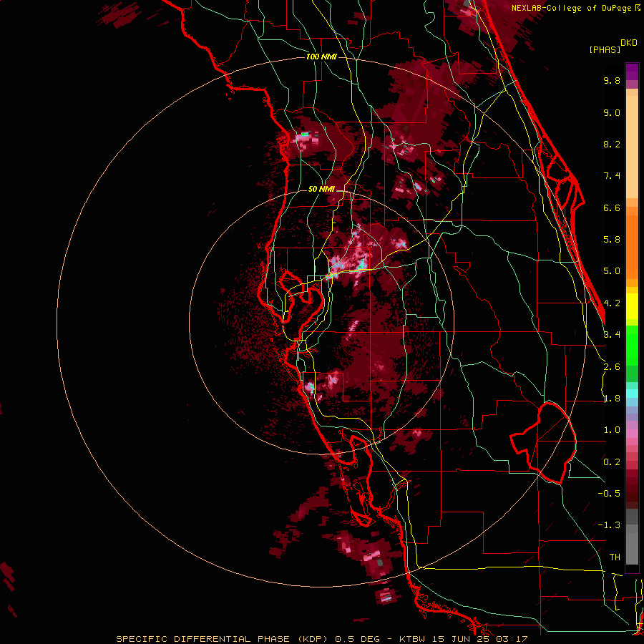The image size is (644, 644).
Task: Click the 4.2 value on color scale
Action: pyautogui.click(x=612, y=303)
